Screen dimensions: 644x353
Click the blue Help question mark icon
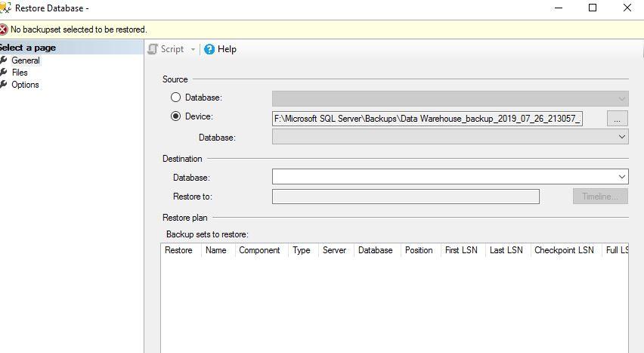click(x=209, y=49)
